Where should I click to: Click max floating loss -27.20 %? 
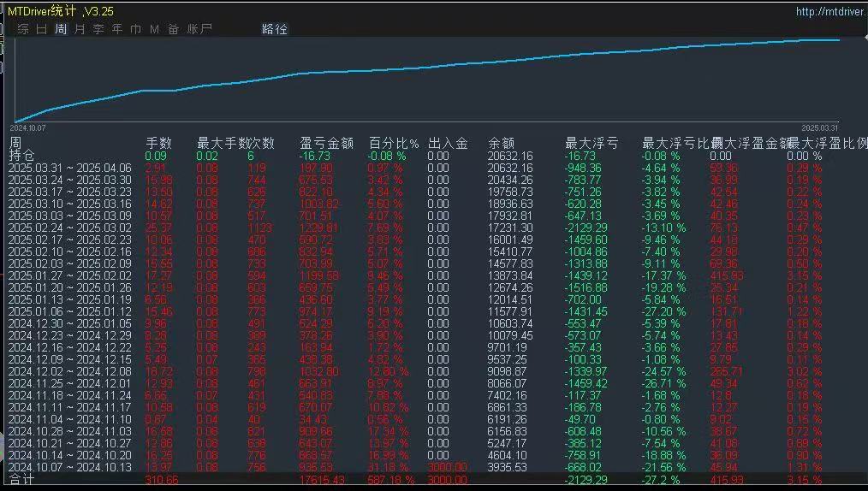[x=663, y=312]
